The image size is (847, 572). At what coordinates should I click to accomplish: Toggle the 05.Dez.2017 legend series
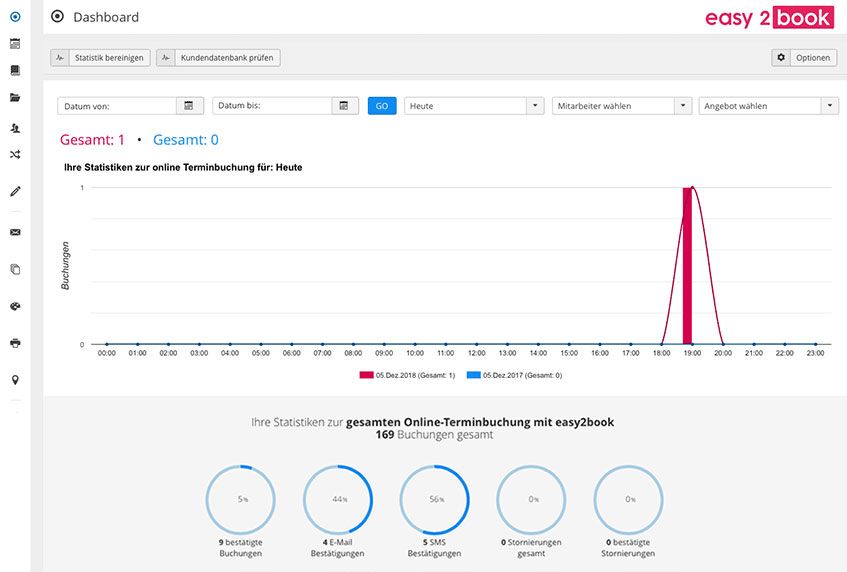(x=514, y=375)
